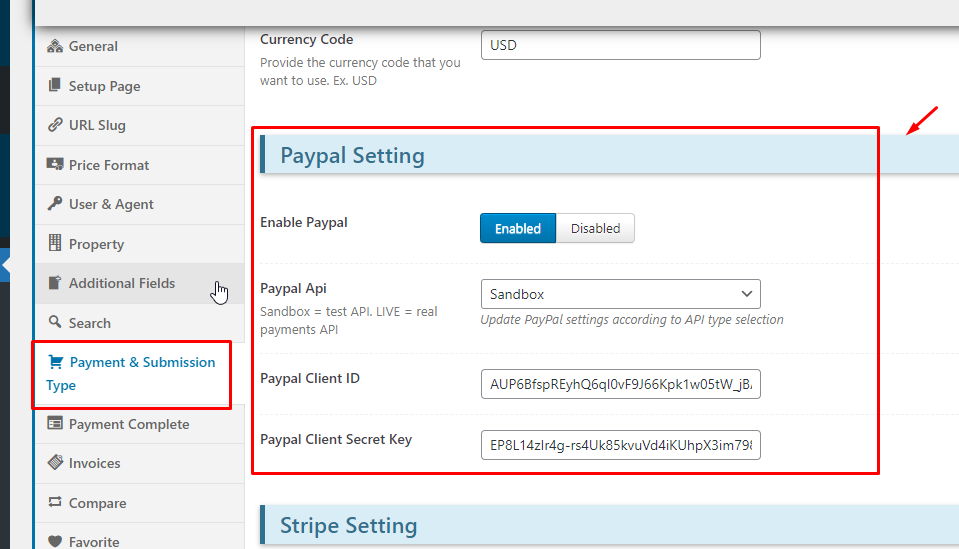
Task: Select the User & Agent tab
Action: coord(139,204)
